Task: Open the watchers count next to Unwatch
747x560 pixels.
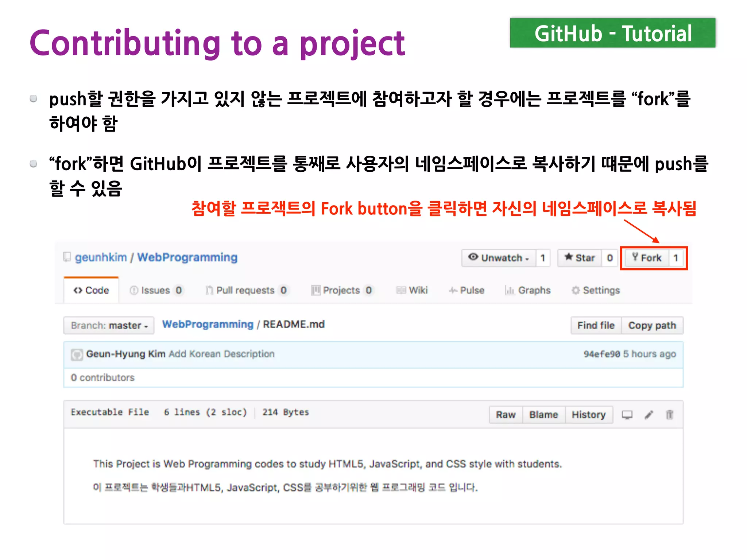Action: [x=543, y=258]
